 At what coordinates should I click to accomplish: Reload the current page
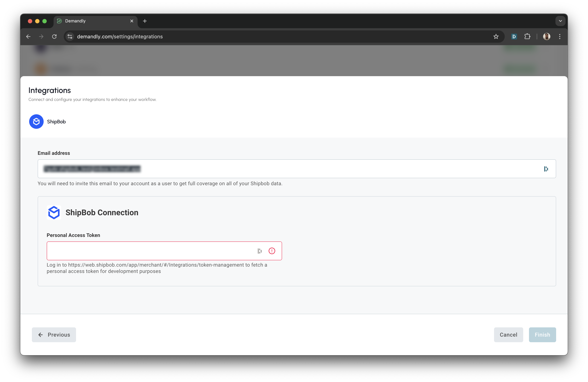(55, 36)
